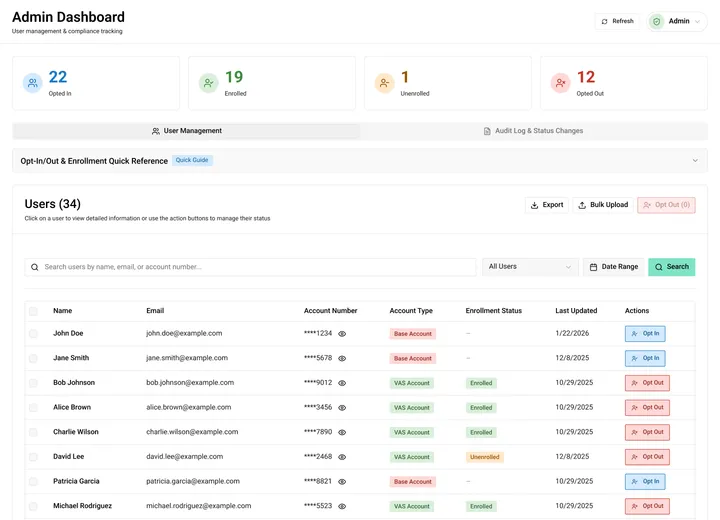
Task: Click the Unenrolled users icon
Action: (384, 83)
